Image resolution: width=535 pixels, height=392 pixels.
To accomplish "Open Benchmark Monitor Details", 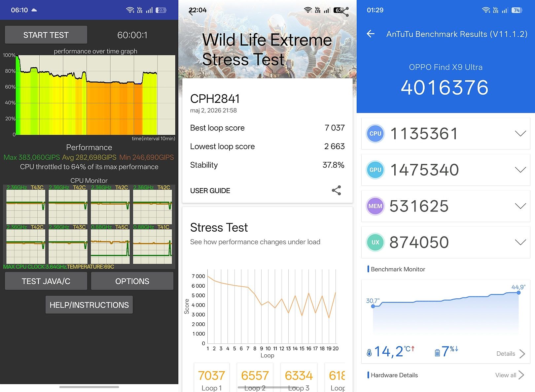I will click(511, 354).
